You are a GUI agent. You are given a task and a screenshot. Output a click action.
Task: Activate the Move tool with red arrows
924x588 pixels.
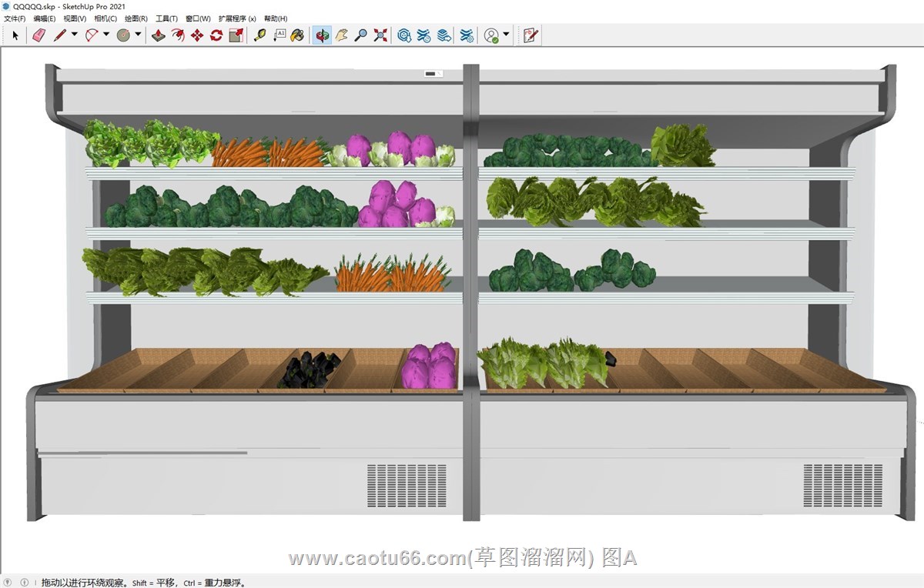point(197,35)
